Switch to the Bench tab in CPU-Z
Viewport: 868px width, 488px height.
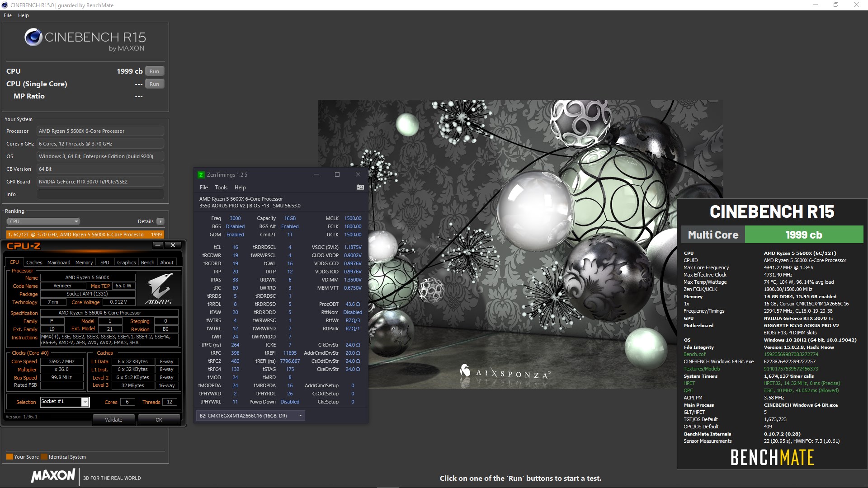point(147,263)
